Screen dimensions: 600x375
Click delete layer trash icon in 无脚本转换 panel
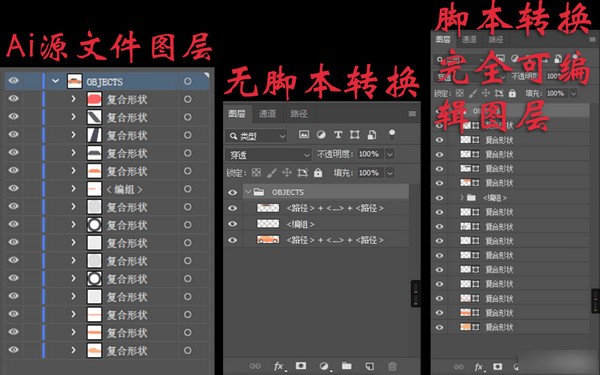(x=392, y=366)
